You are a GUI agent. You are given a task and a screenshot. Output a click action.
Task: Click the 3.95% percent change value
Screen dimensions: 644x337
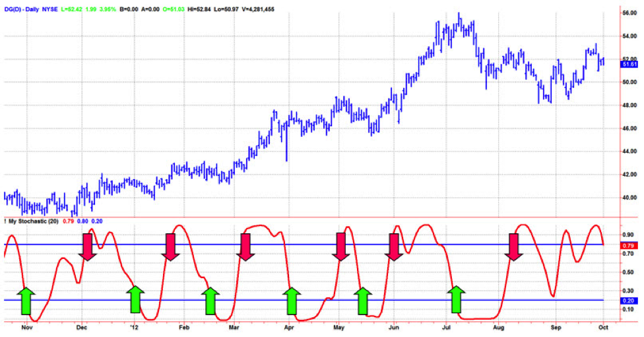108,9
